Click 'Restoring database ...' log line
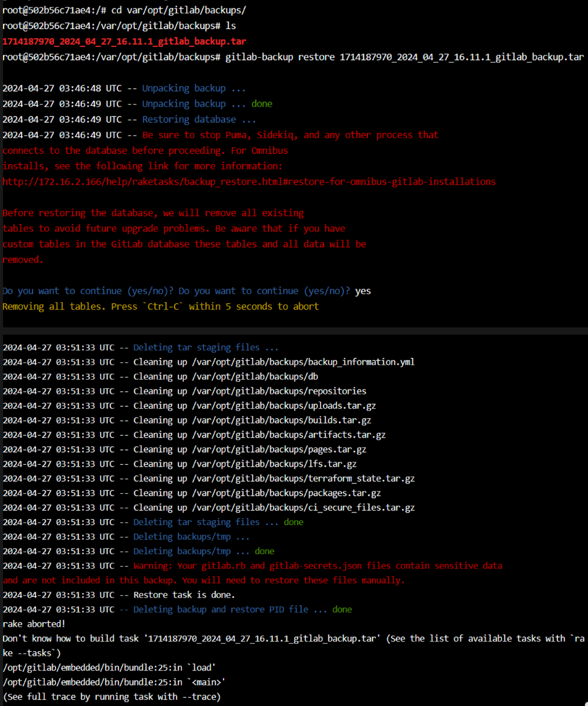Viewport: 588px width, 706px height. click(129, 119)
